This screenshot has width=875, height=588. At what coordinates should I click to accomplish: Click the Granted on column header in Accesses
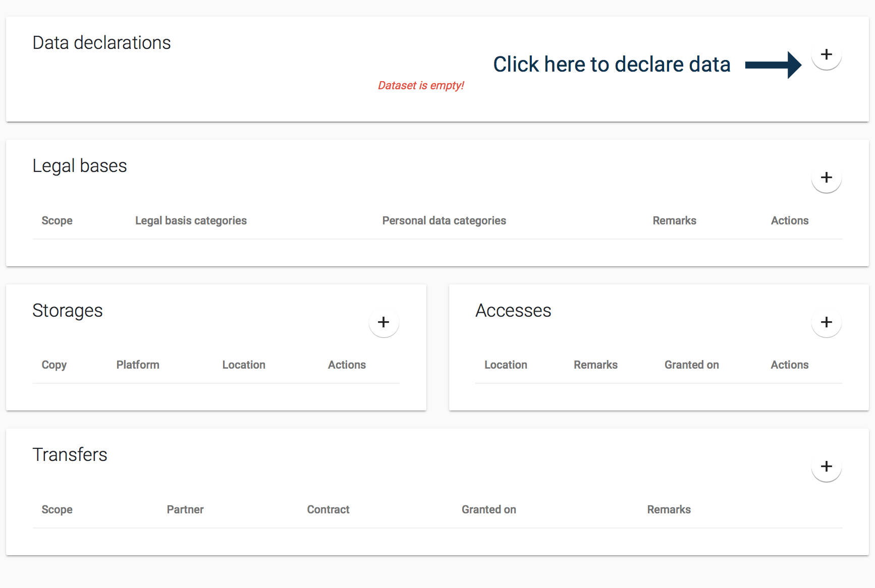691,365
